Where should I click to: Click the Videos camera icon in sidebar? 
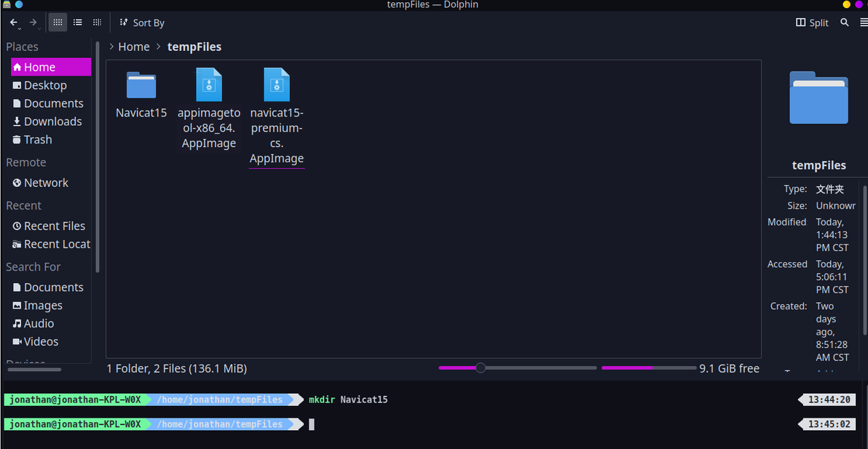click(17, 341)
